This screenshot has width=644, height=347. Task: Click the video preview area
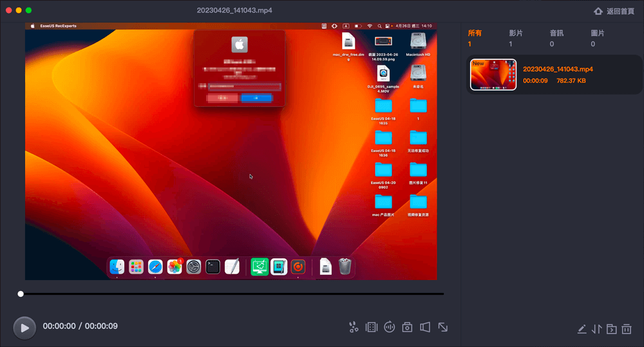pos(231,155)
